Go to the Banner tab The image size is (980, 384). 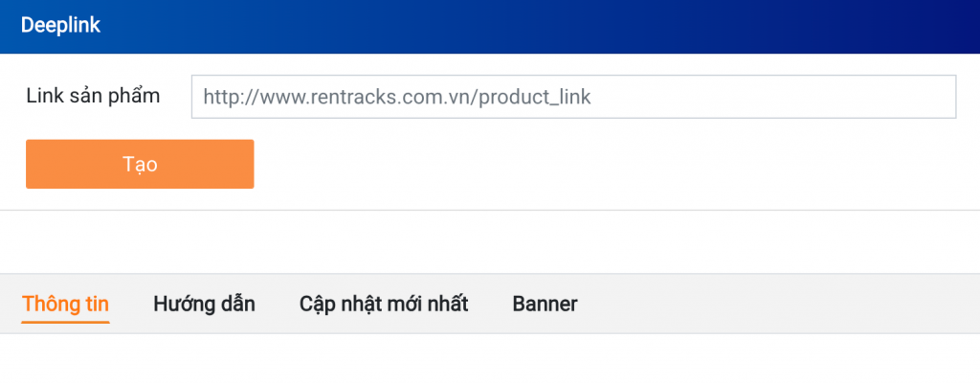[x=545, y=305]
